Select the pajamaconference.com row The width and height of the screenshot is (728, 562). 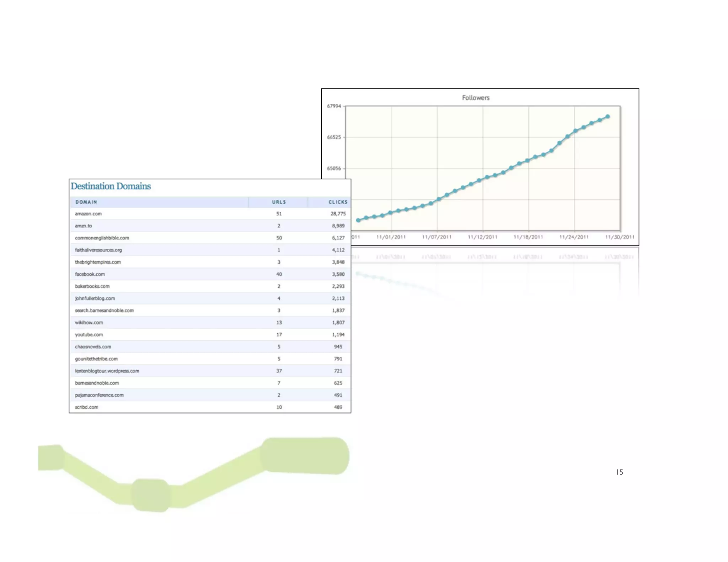[x=99, y=395]
